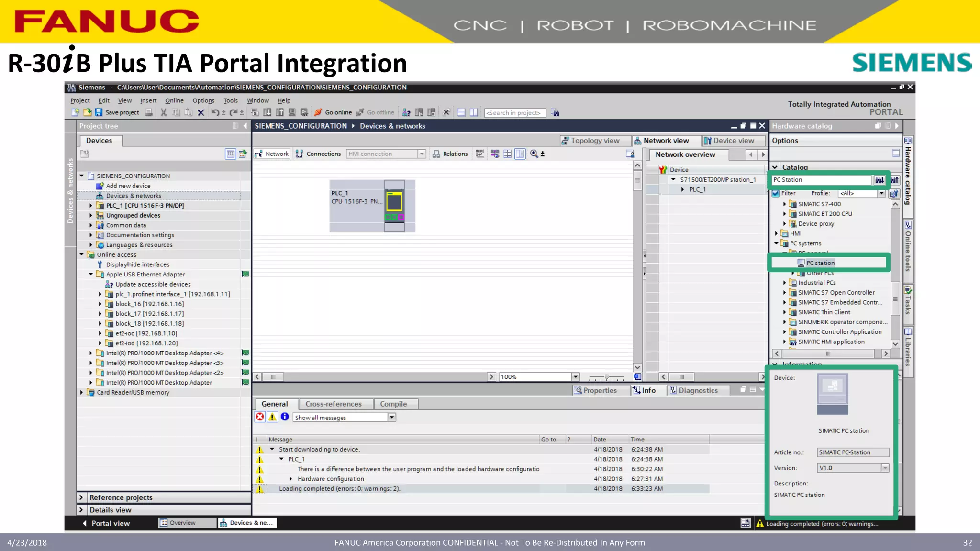The height and width of the screenshot is (551, 980).
Task: Click the Delete X icon after Paste
Action: point(201,112)
